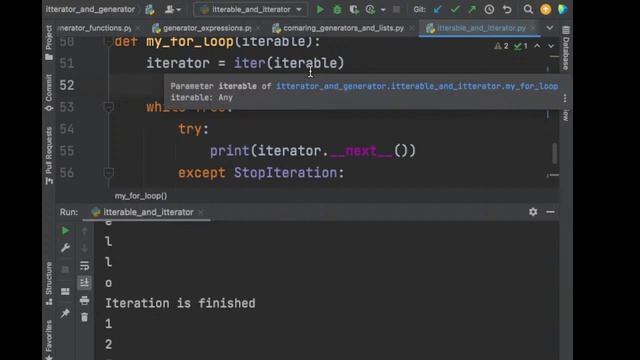Click the Stop square in Run panel
The image size is (640, 360).
65,269
